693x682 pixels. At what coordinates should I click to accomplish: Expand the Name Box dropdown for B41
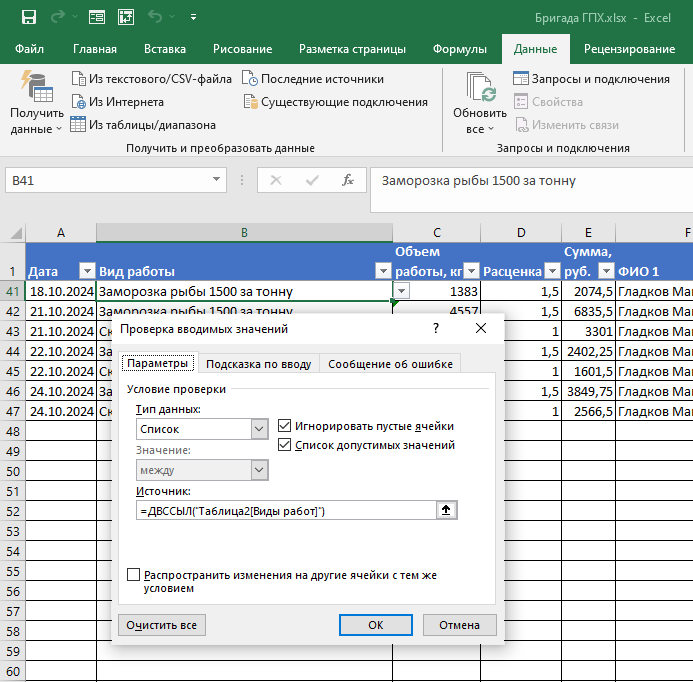(x=217, y=180)
